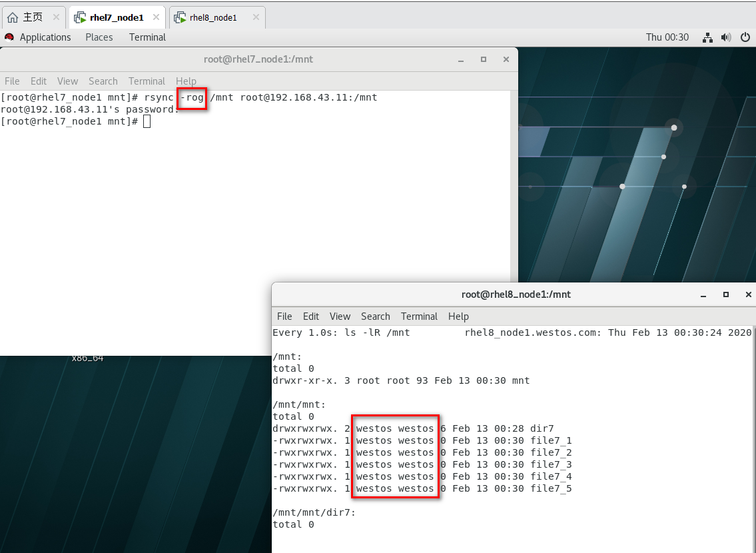Open Terminal menu in rhel8_node1 terminal

point(419,316)
